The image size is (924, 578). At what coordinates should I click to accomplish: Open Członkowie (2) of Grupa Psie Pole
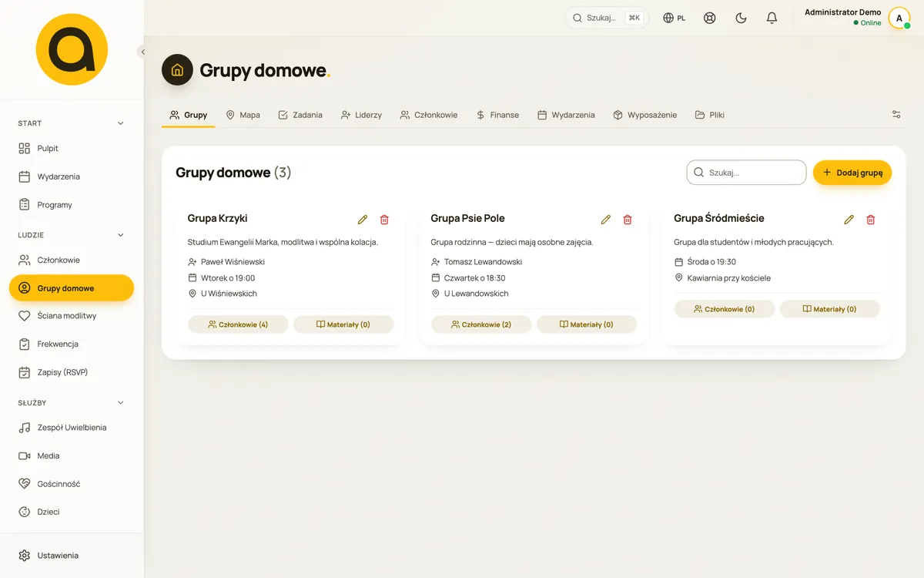[481, 324]
